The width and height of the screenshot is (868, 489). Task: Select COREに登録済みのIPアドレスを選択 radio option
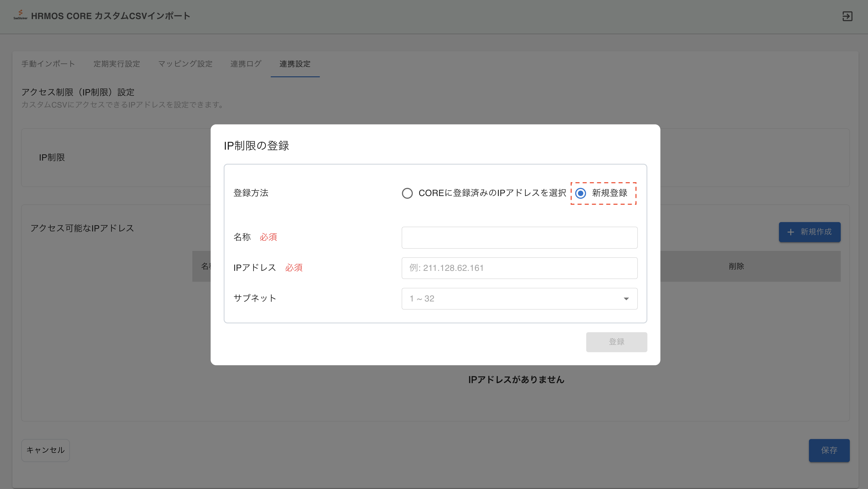click(x=407, y=193)
